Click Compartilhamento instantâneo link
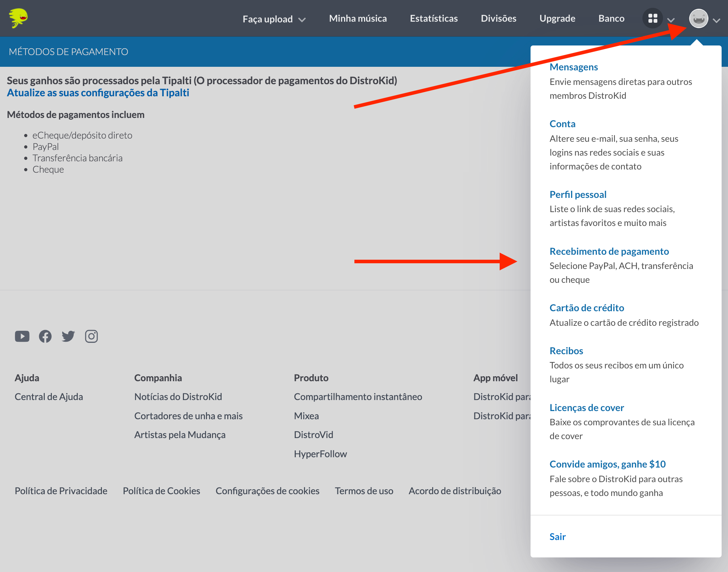This screenshot has width=728, height=572. pos(358,396)
